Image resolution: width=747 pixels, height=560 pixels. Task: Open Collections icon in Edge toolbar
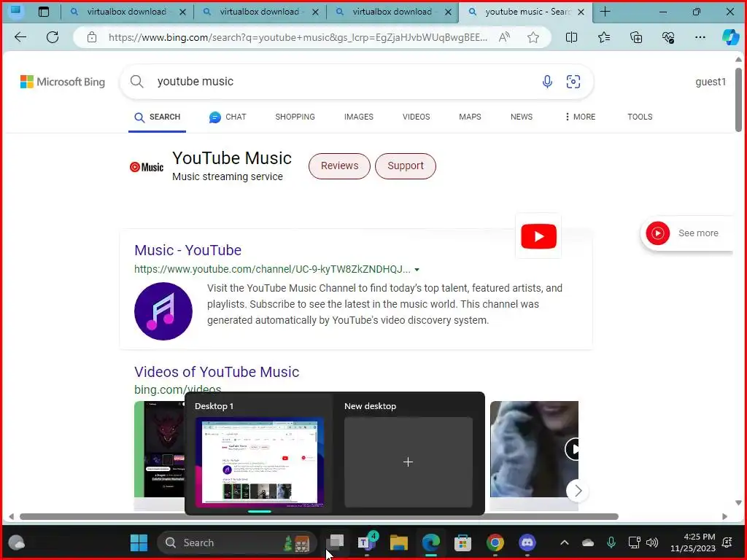click(636, 37)
